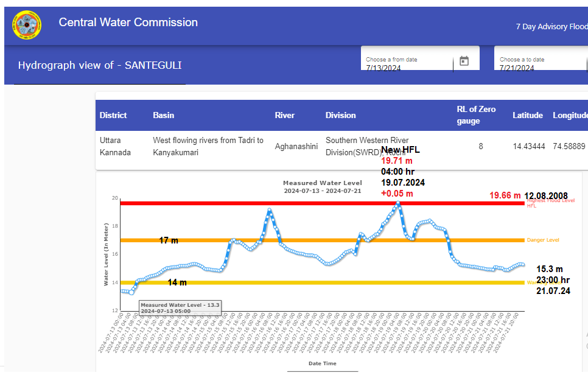
Task: Click the District column header
Action: coord(113,115)
